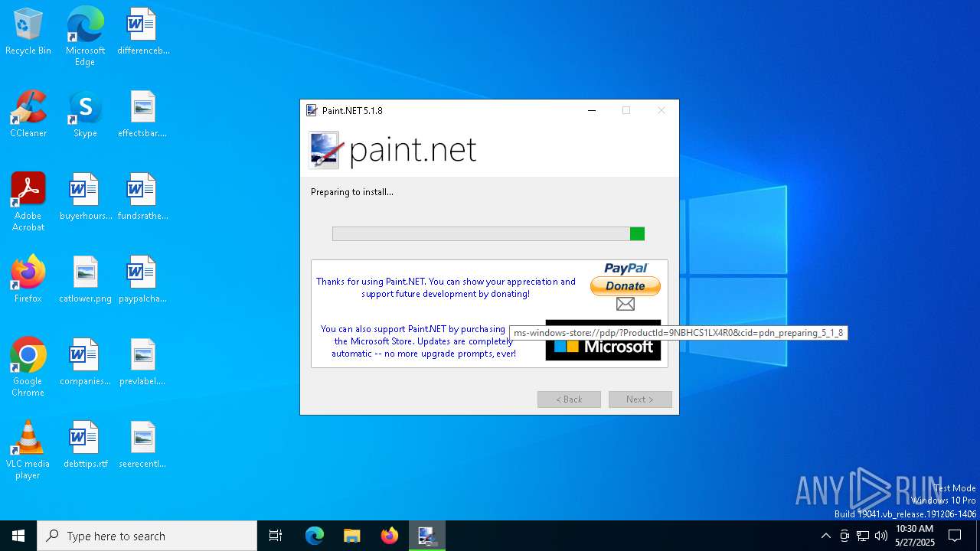Click 'Preparing to install...' status text
Image resolution: width=980 pixels, height=551 pixels.
(352, 192)
